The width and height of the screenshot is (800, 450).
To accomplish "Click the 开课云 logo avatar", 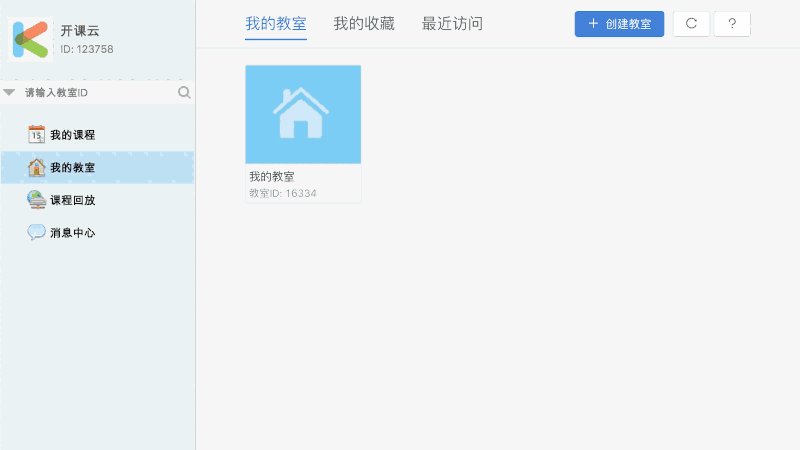I will pyautogui.click(x=31, y=39).
